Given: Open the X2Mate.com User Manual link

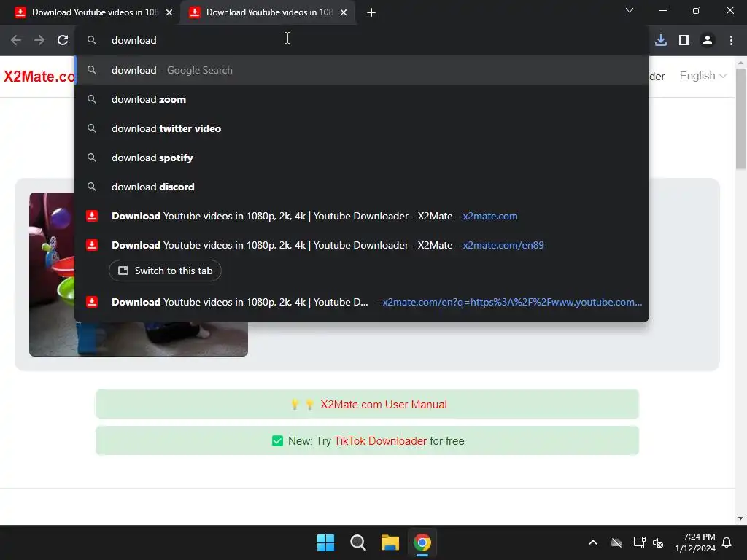Looking at the screenshot, I should click(383, 404).
